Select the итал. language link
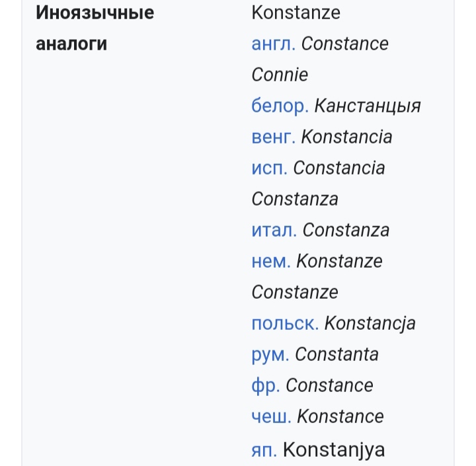Image resolution: width=476 pixels, height=466 pixels. point(274,231)
